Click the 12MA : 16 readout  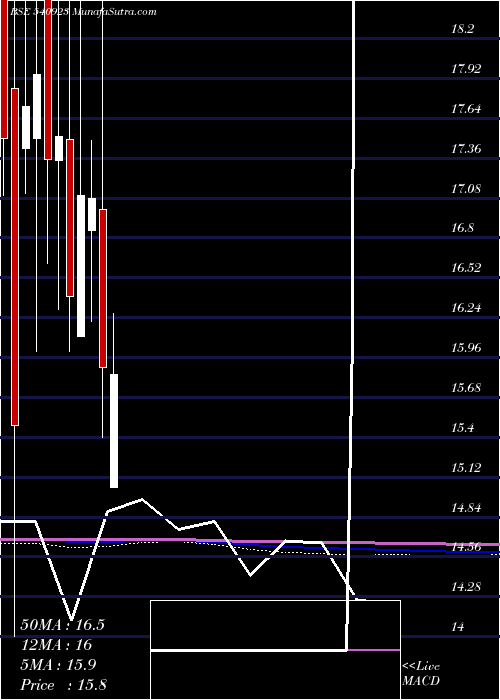pyautogui.click(x=56, y=645)
